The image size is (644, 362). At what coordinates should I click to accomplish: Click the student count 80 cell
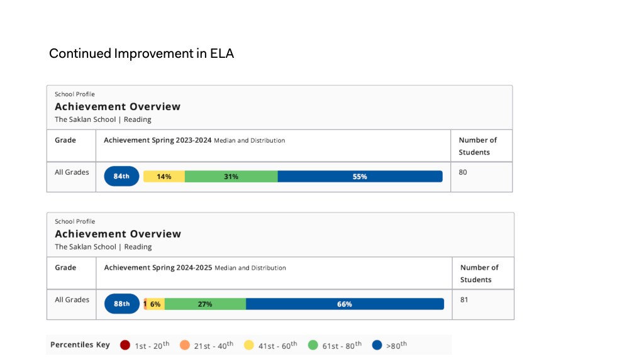(x=463, y=172)
